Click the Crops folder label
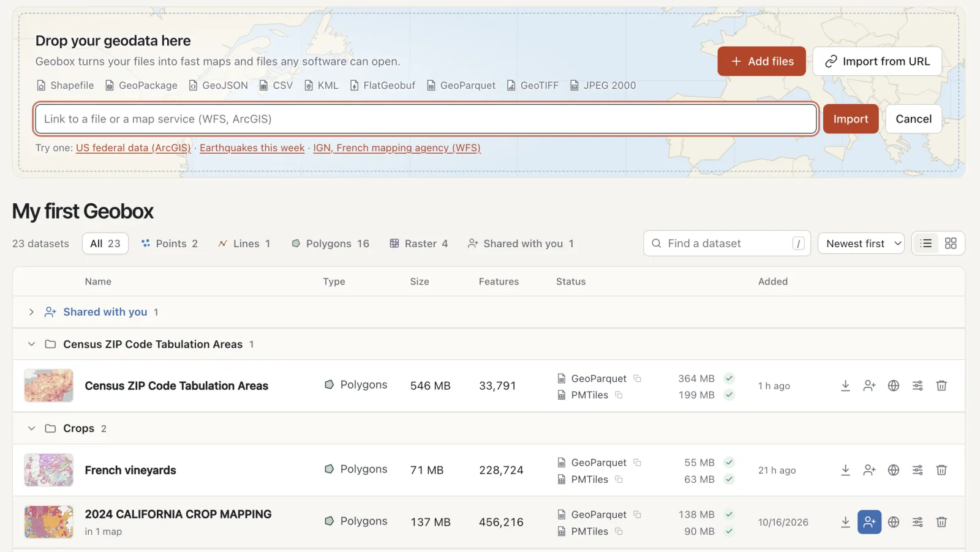 click(79, 428)
